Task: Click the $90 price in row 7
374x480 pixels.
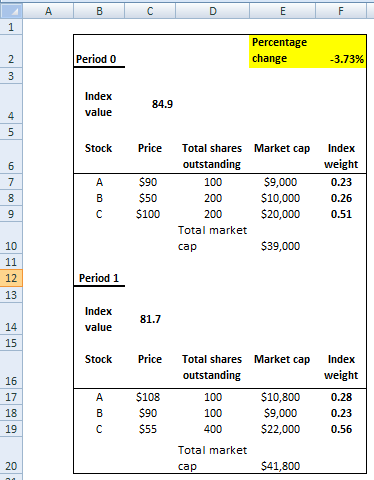Action: click(148, 182)
